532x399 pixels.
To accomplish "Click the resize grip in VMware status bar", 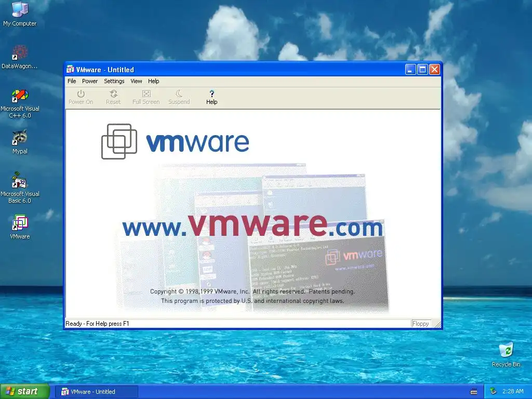I will pyautogui.click(x=437, y=324).
